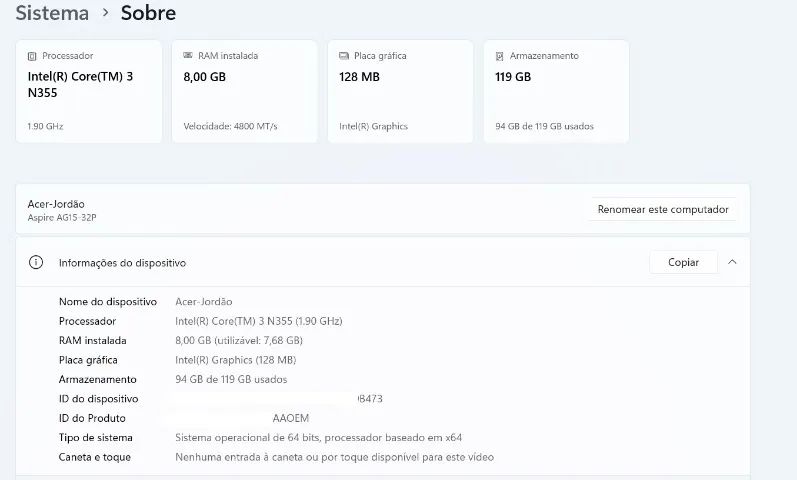The width and height of the screenshot is (797, 480).
Task: Select Nenhuma entrada à caneta value text
Action: point(334,457)
